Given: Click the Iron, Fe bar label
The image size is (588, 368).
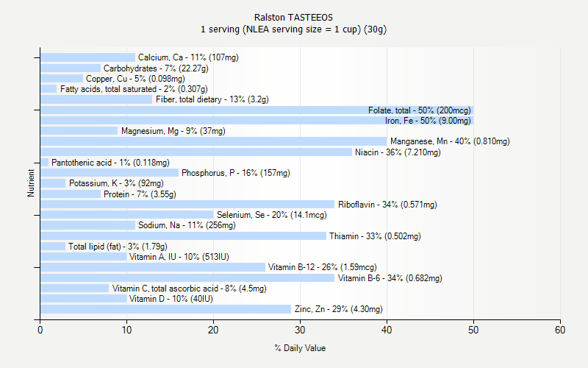Looking at the screenshot, I should pyautogui.click(x=427, y=121).
